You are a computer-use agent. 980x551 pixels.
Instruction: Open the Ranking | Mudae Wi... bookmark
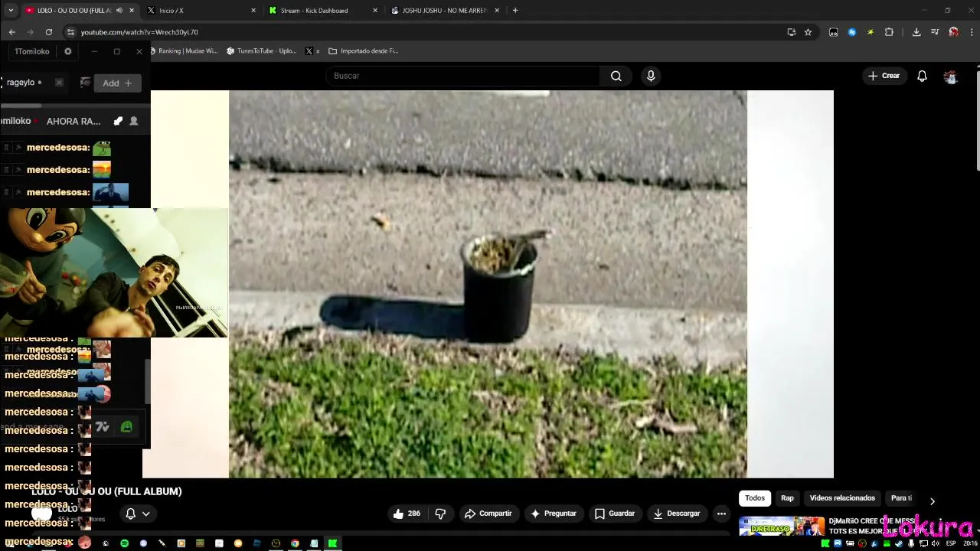point(184,51)
